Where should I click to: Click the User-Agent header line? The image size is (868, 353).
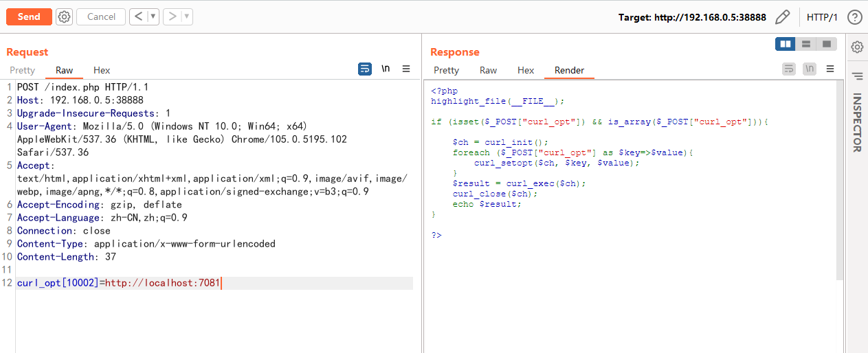click(x=181, y=139)
